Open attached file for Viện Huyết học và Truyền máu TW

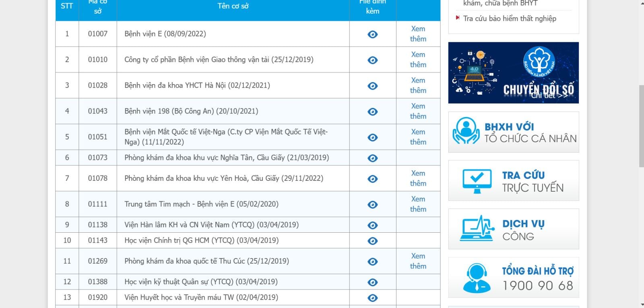(373, 298)
